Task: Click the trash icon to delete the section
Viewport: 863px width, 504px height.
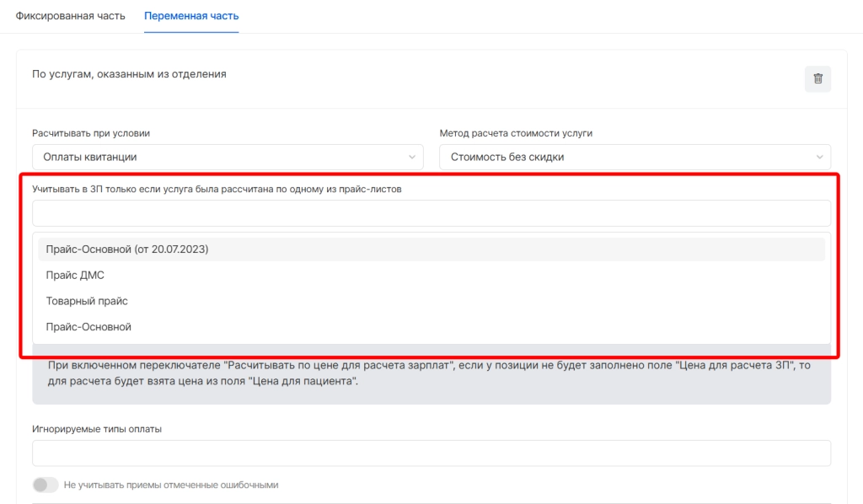Action: (x=817, y=79)
